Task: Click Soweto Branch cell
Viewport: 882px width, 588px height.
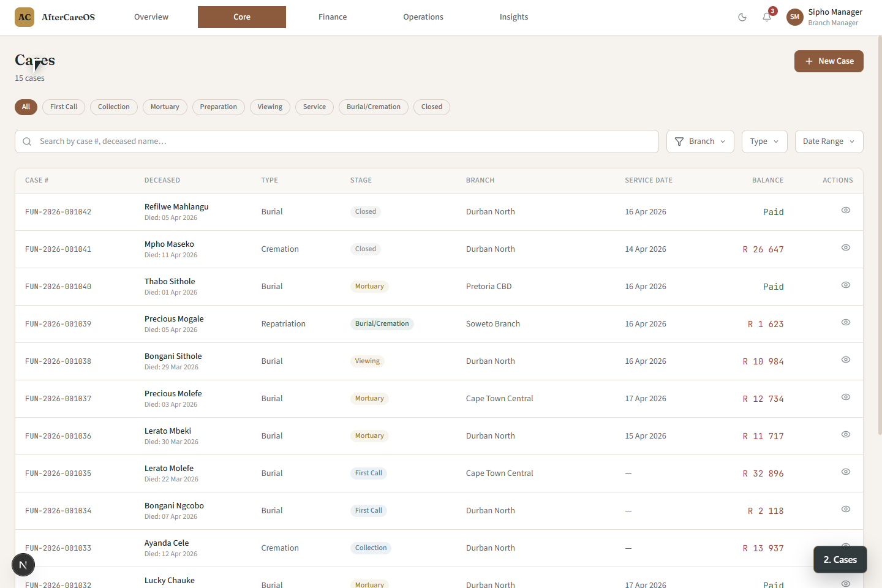Action: (493, 323)
